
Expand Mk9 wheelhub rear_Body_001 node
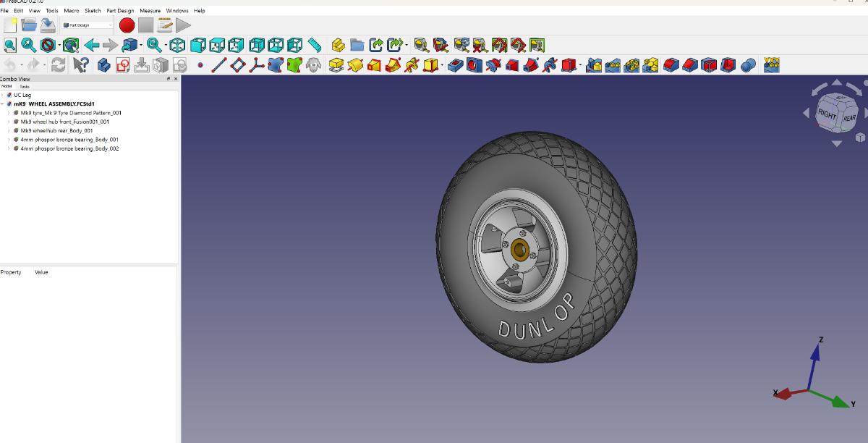pyautogui.click(x=9, y=130)
